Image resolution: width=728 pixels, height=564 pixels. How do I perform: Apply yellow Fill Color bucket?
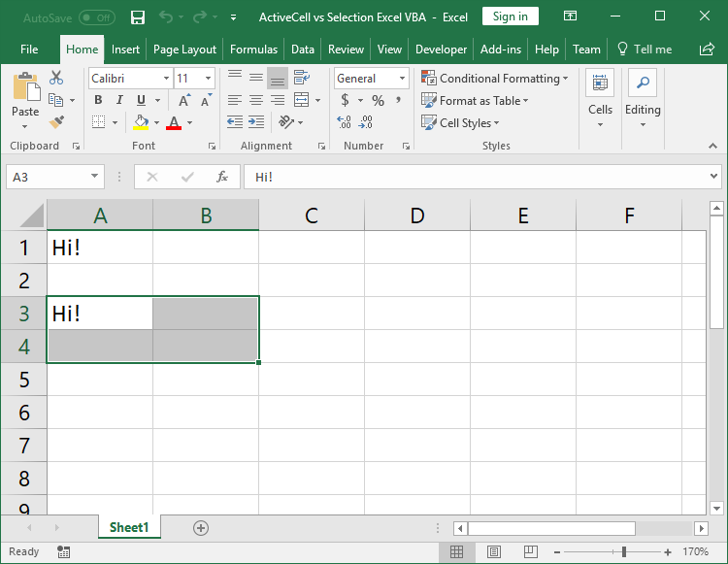tap(141, 122)
